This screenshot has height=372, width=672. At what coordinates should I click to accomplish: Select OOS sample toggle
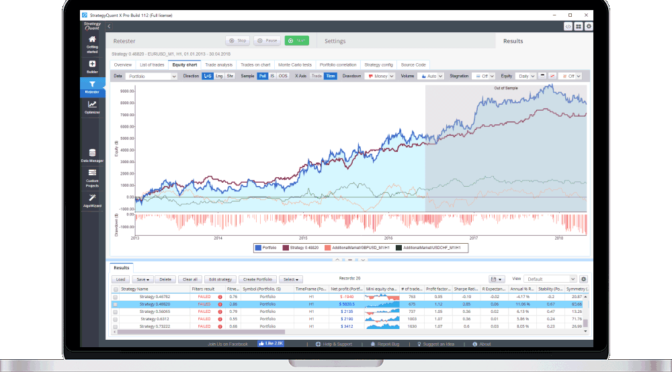[x=283, y=76]
